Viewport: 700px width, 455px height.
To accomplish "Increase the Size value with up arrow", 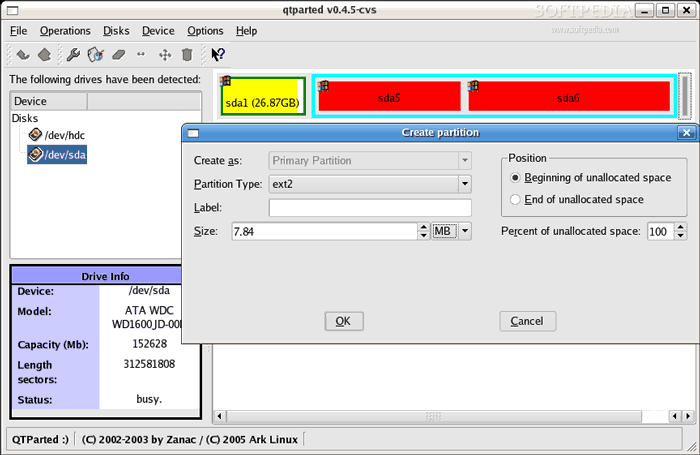I will tap(424, 227).
